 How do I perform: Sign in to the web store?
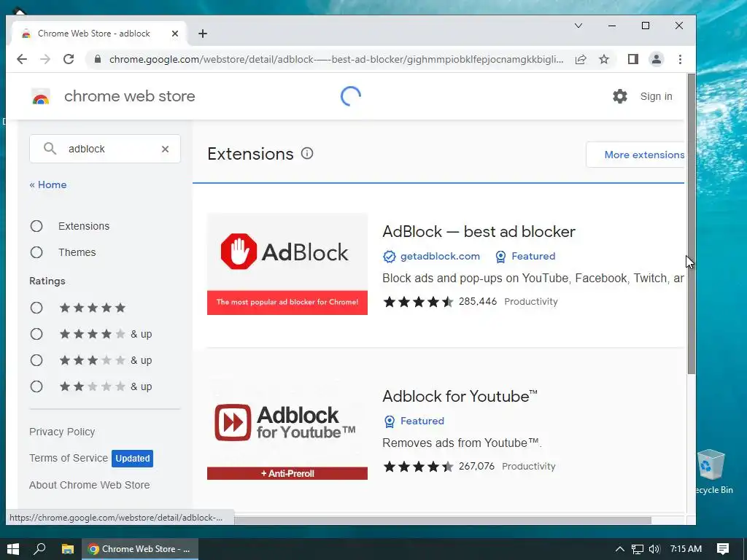pos(656,96)
